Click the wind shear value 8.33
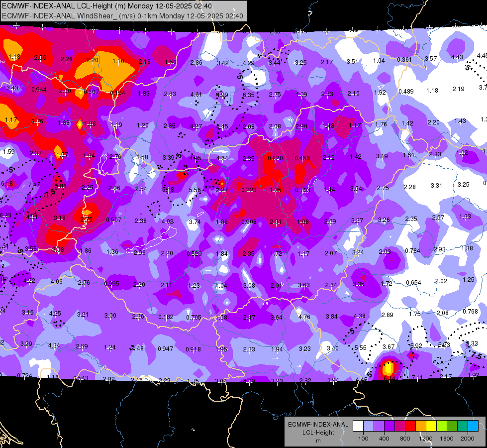The width and height of the screenshot is (487, 448). coord(472,343)
